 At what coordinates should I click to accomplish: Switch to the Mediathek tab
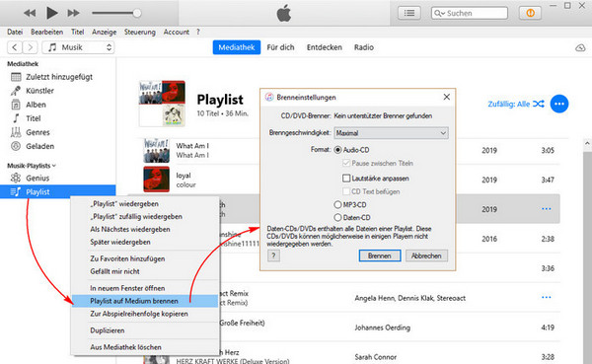click(x=237, y=47)
